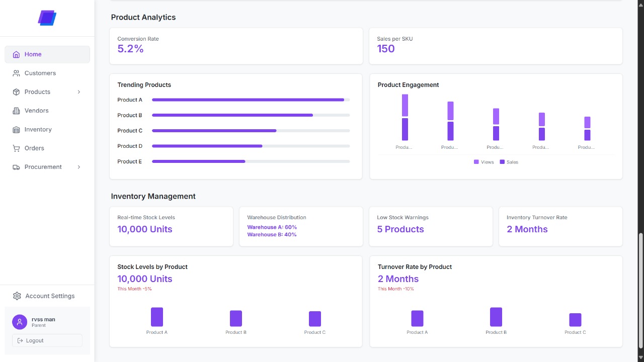644x362 pixels.
Task: Click the Product A bar in Trending Products
Action: pos(249,100)
